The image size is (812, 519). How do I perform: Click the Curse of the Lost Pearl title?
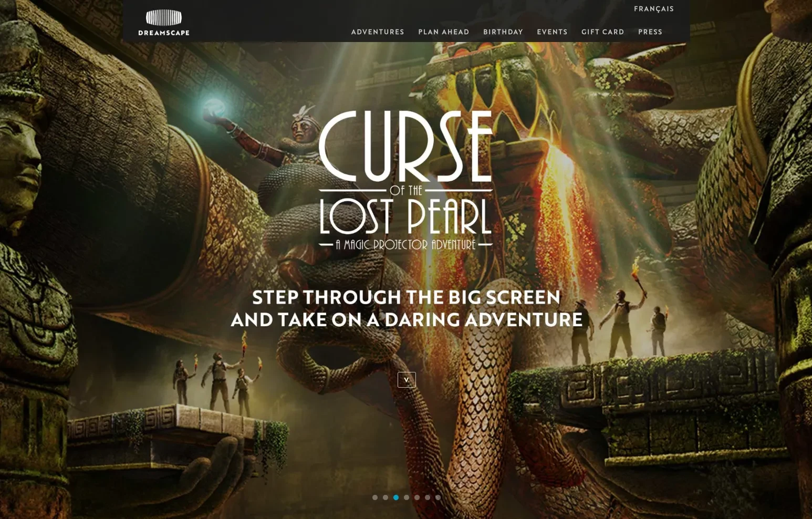pyautogui.click(x=405, y=172)
